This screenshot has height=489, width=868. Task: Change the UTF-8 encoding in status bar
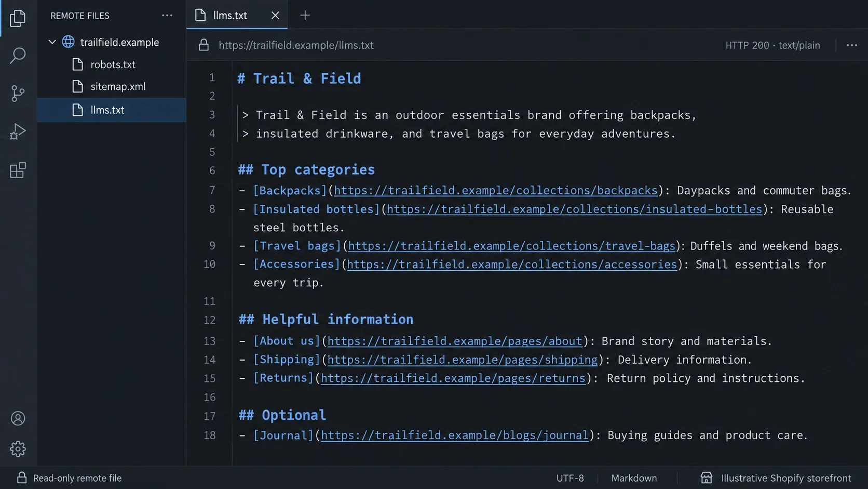pos(570,478)
